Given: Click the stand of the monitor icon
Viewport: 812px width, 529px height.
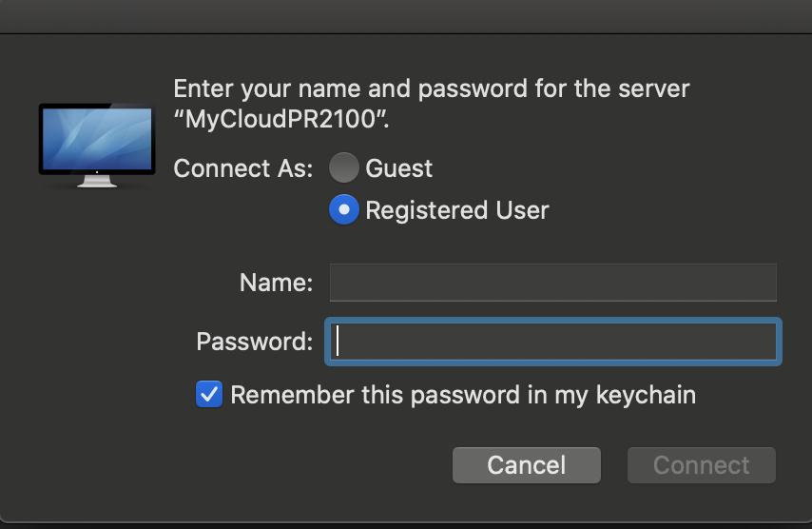Looking at the screenshot, I should (96, 181).
